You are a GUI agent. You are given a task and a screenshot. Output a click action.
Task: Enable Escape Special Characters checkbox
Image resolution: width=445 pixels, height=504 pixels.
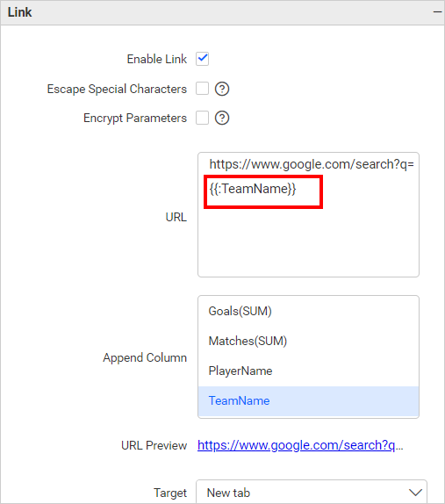coord(203,89)
